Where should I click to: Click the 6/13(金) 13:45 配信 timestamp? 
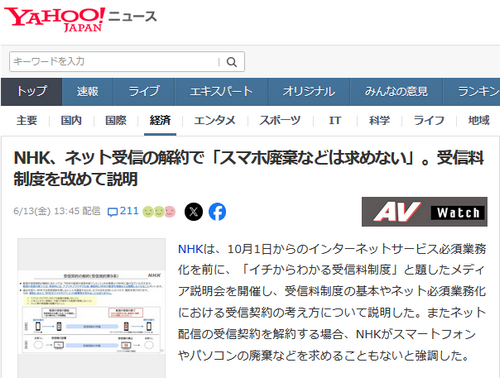click(57, 211)
